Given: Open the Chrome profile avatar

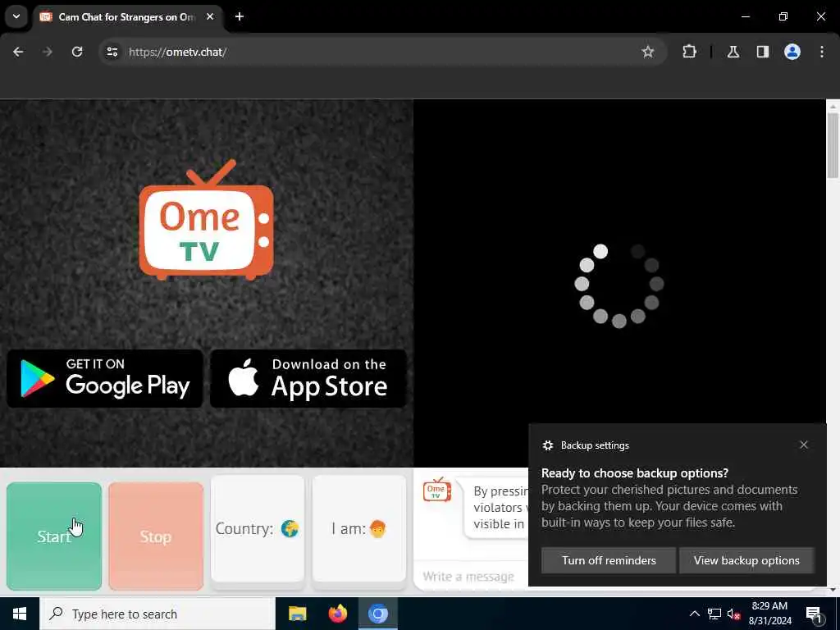Looking at the screenshot, I should [792, 52].
